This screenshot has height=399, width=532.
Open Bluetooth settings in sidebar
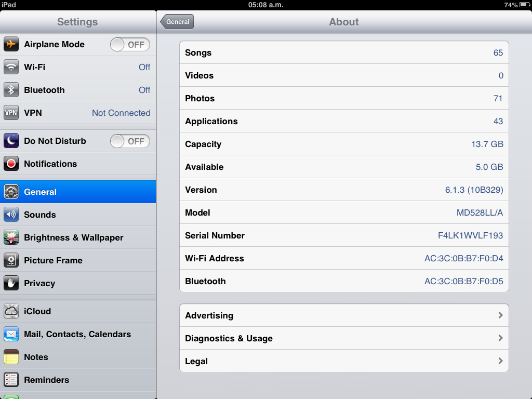[x=78, y=90]
